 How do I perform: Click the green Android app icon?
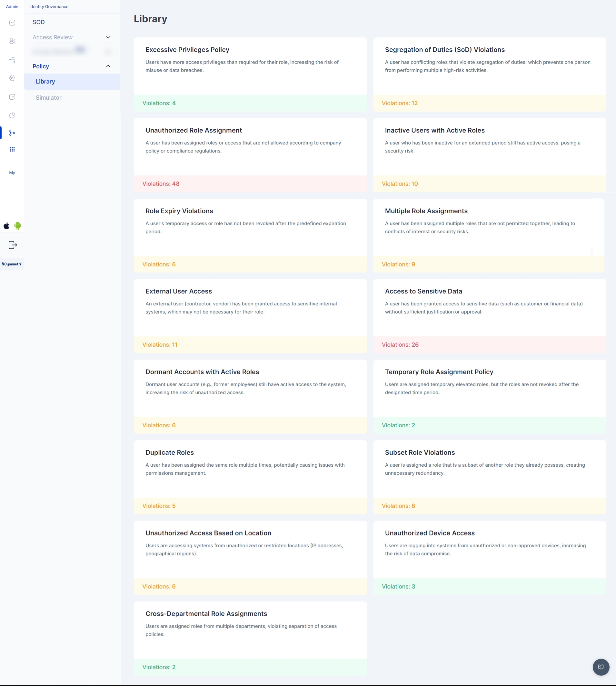[x=18, y=226]
